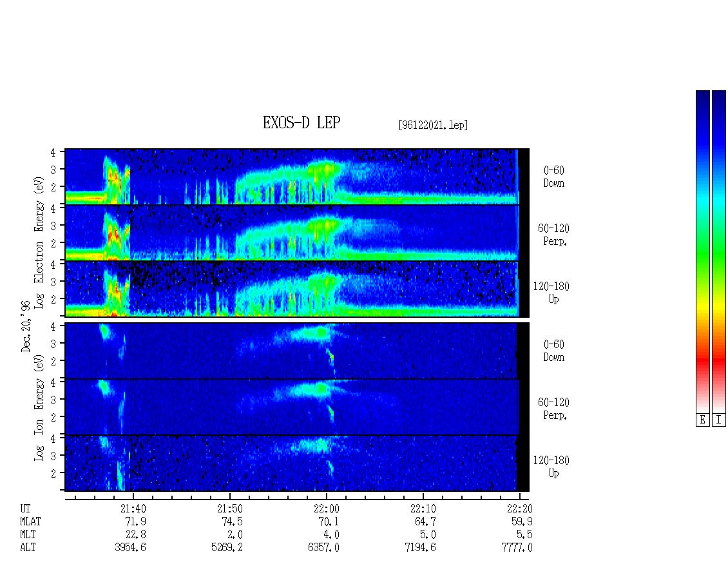Click the Dec. 20, '96 date label
This screenshot has width=728, height=564.
click(x=26, y=326)
